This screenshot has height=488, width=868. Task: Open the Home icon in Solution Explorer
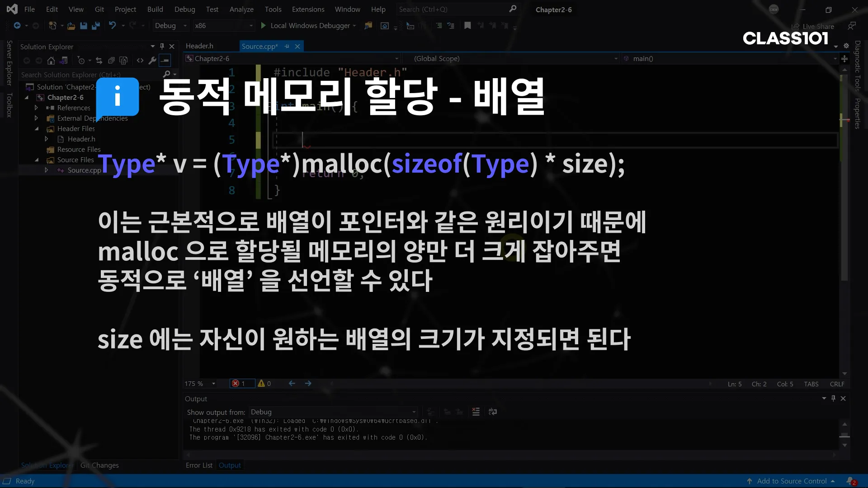[51, 61]
